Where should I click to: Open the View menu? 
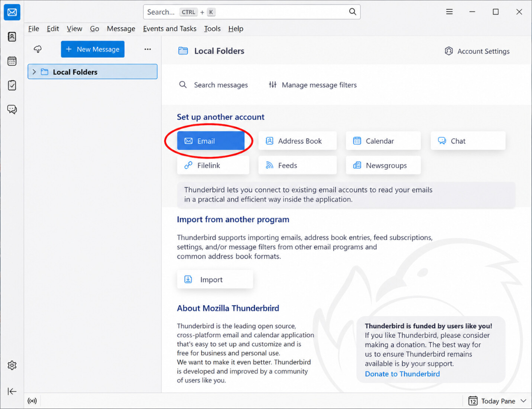[x=74, y=28]
